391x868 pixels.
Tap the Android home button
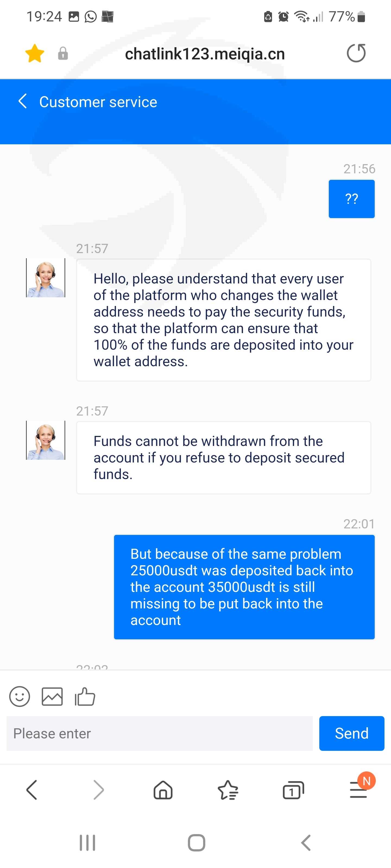coord(197,843)
